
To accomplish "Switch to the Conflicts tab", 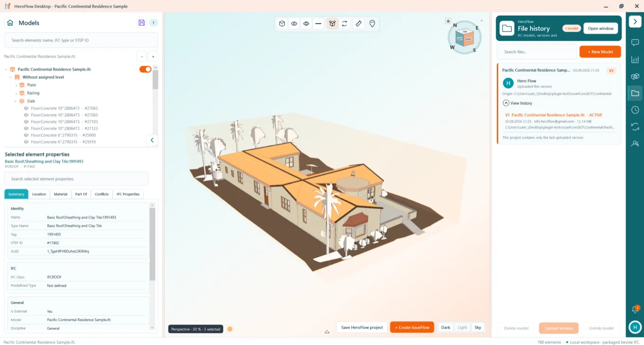I will point(102,194).
